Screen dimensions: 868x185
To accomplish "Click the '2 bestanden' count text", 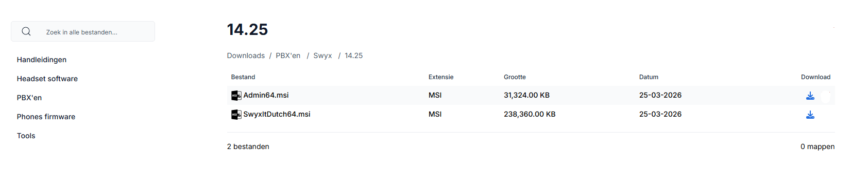I will [248, 146].
